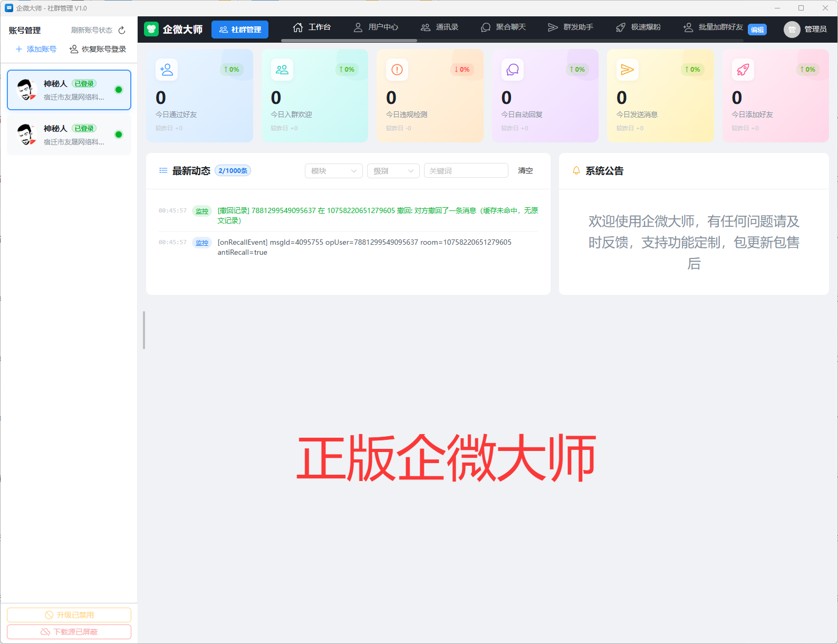The width and height of the screenshot is (838, 644).
Task: Select the second 神秘人 account card
Action: [x=69, y=135]
